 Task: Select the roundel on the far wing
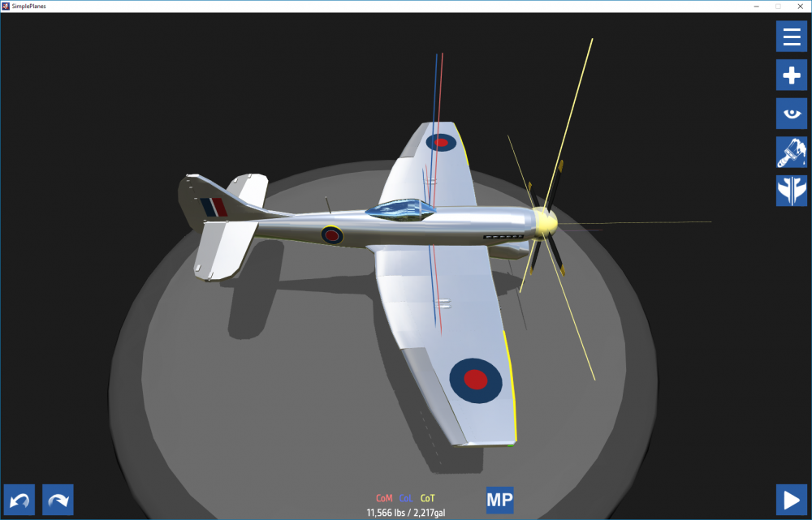[441, 142]
